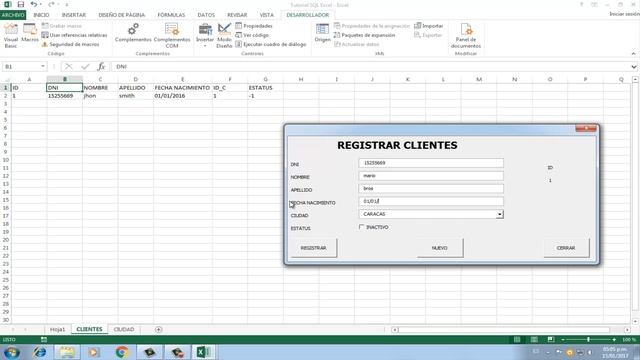Screen dimensions: 640x360
Task: Open the CIUDAD combo box dropdown
Action: (500, 214)
